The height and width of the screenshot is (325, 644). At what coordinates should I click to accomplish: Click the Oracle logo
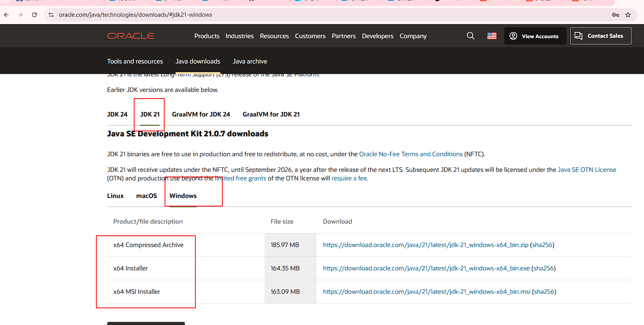tap(131, 36)
